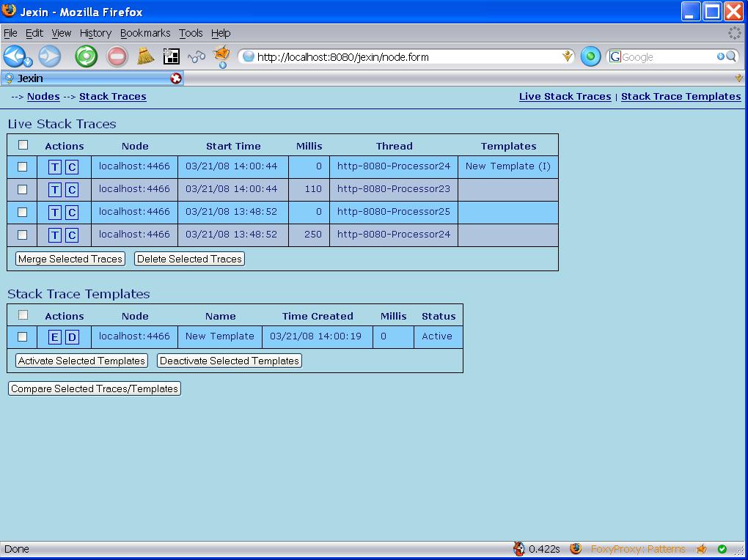Viewport: 748px width, 560px height.
Task: Click the fox toolbar icon
Action: (221, 54)
